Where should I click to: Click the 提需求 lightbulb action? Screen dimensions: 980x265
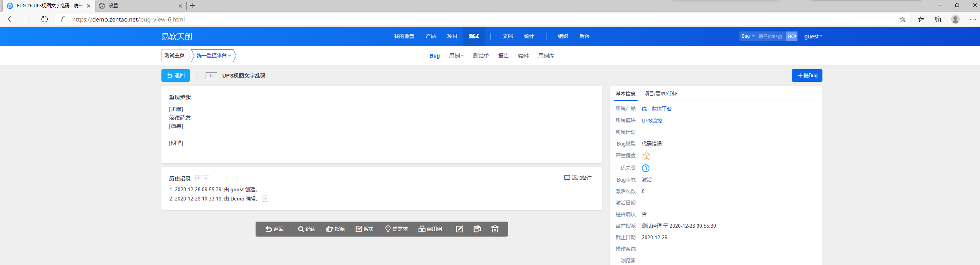396,229
